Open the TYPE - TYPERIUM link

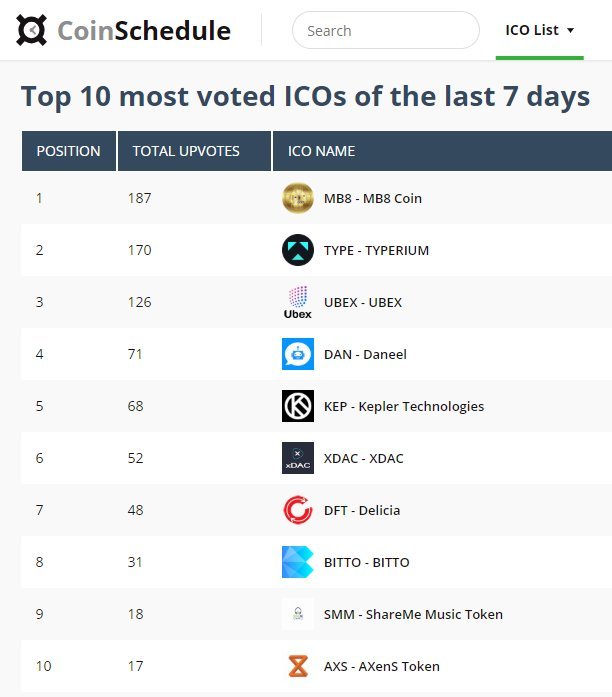coord(376,250)
